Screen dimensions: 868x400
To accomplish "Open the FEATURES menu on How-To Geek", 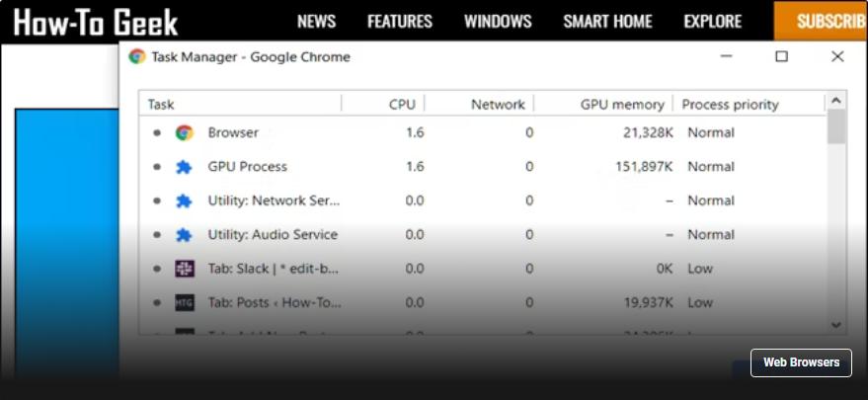I will [x=400, y=22].
